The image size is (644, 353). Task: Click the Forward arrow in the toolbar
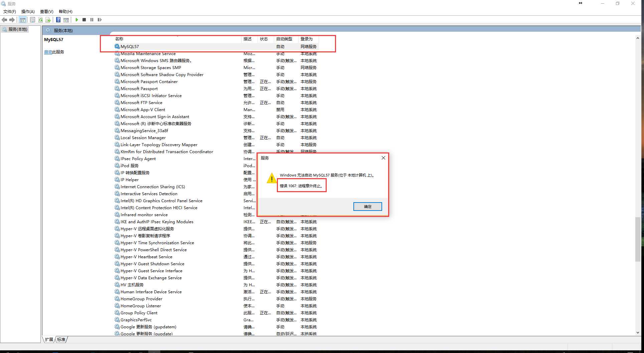12,20
